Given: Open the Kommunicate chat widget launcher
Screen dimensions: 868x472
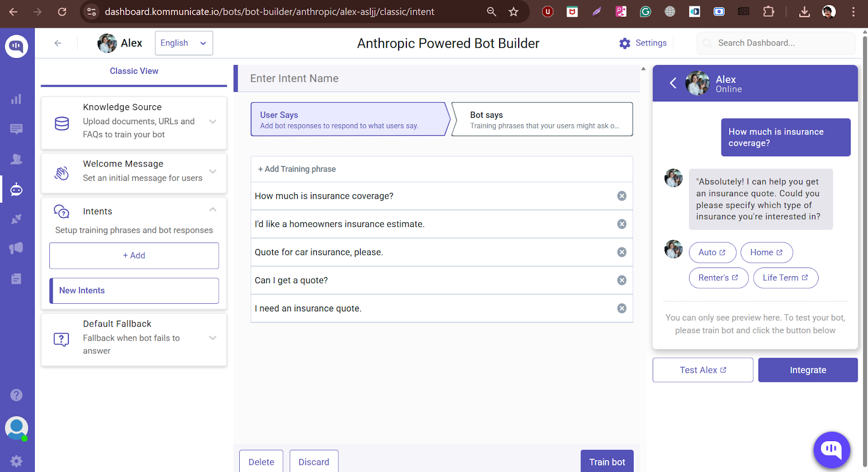Looking at the screenshot, I should [831, 449].
